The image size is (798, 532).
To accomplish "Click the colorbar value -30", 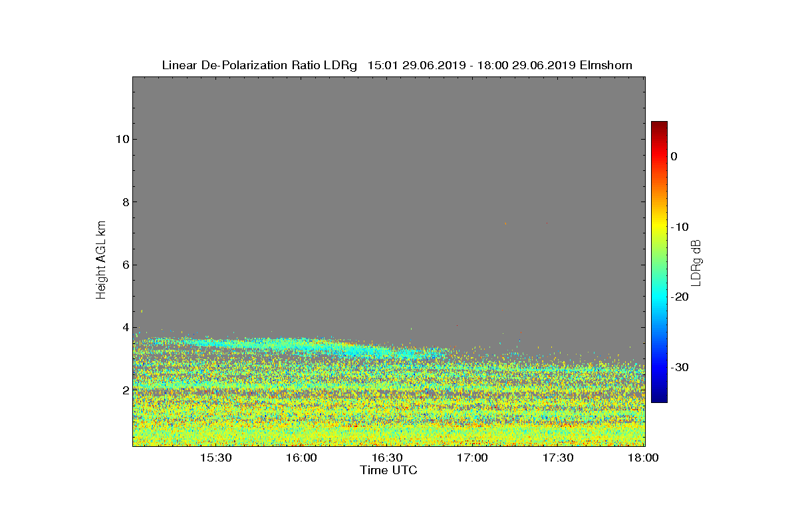I will click(x=679, y=368).
